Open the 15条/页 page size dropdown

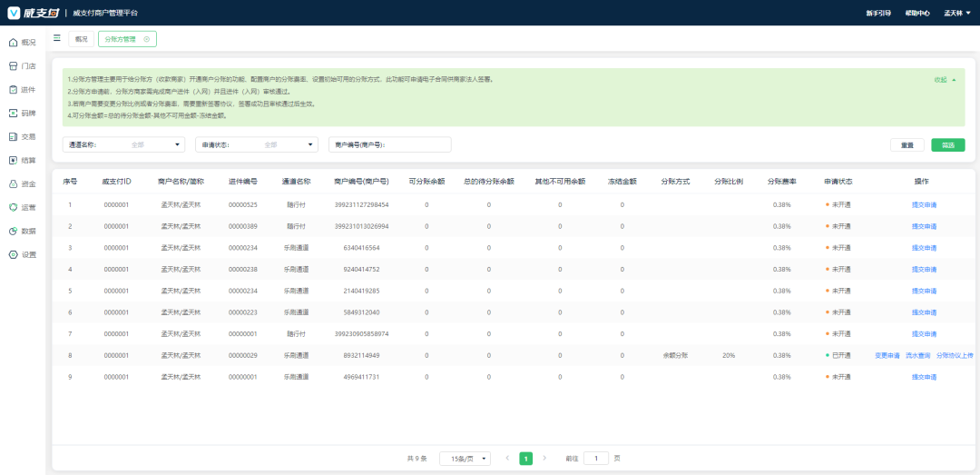tap(465, 459)
